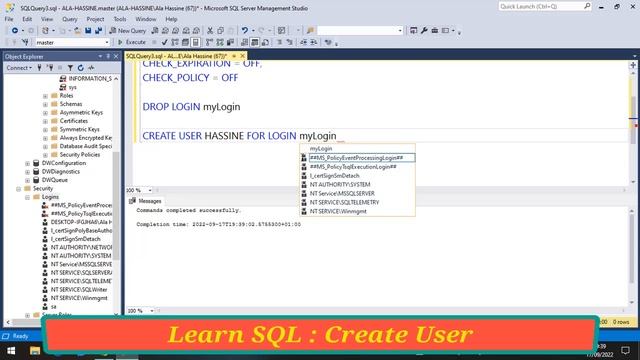Click Connect Object Explorer plug icon
Image resolution: width=640 pixels, height=360 pixels.
39,68
